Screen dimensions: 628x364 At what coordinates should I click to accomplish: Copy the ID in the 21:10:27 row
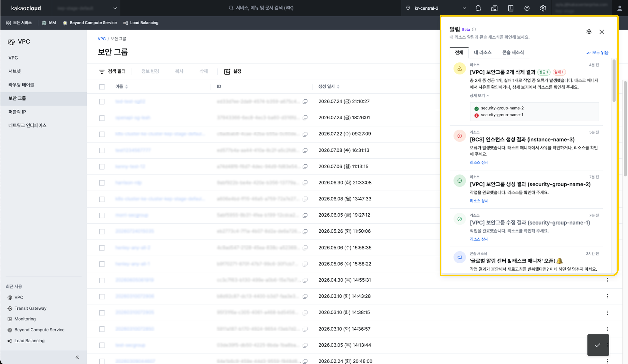305,101
